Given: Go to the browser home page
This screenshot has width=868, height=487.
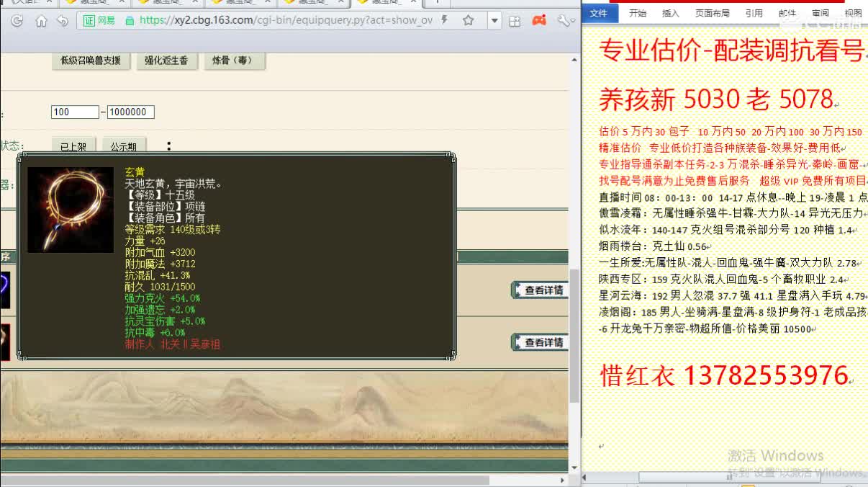Looking at the screenshot, I should point(41,21).
